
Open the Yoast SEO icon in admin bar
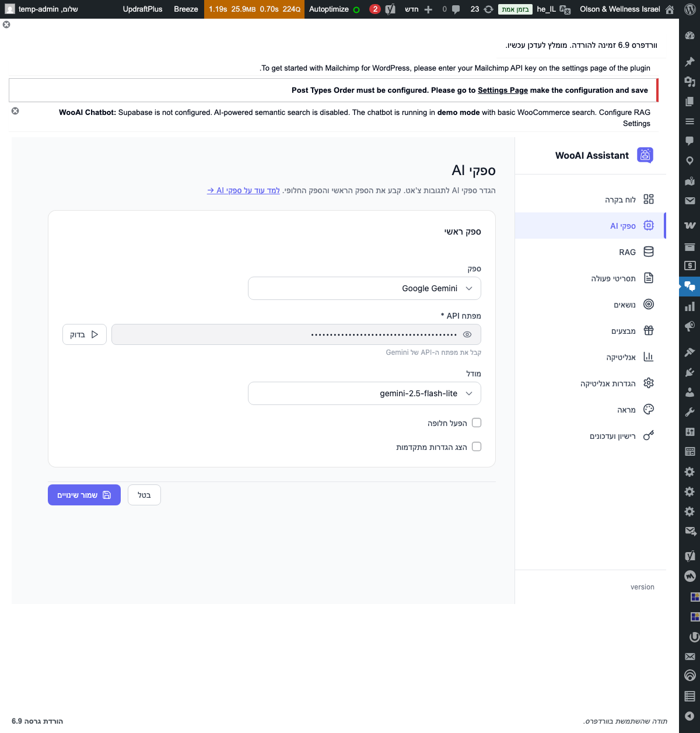point(390,9)
